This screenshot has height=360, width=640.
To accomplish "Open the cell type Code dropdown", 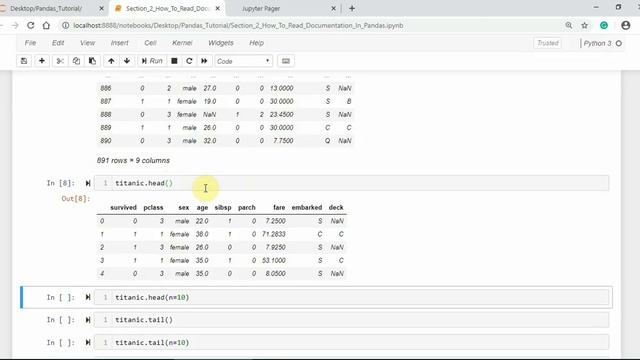I will tap(243, 61).
